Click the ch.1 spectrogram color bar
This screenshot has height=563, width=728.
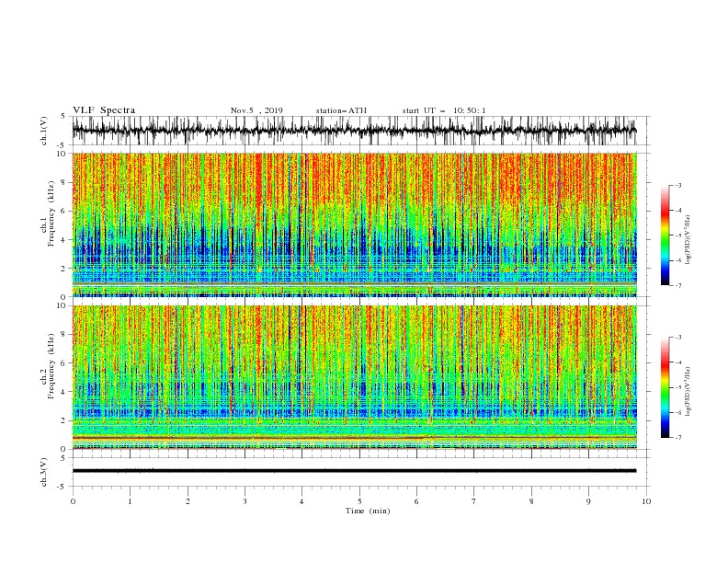click(x=665, y=236)
